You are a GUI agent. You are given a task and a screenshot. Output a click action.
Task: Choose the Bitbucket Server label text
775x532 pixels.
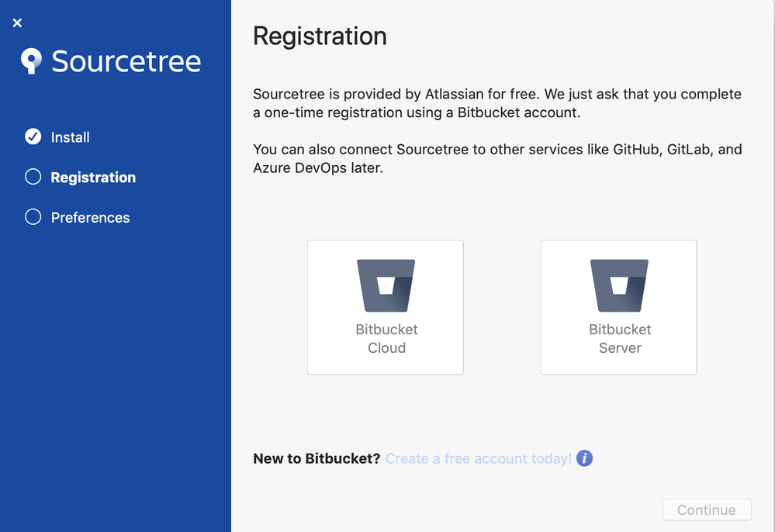click(620, 338)
